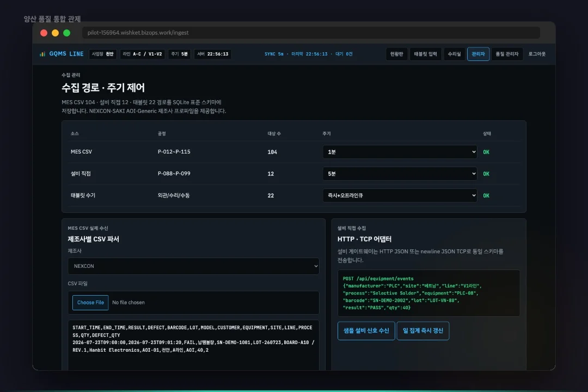Click the HTTP · TCP 어댑터 heading
The height and width of the screenshot is (392, 588).
click(x=364, y=239)
